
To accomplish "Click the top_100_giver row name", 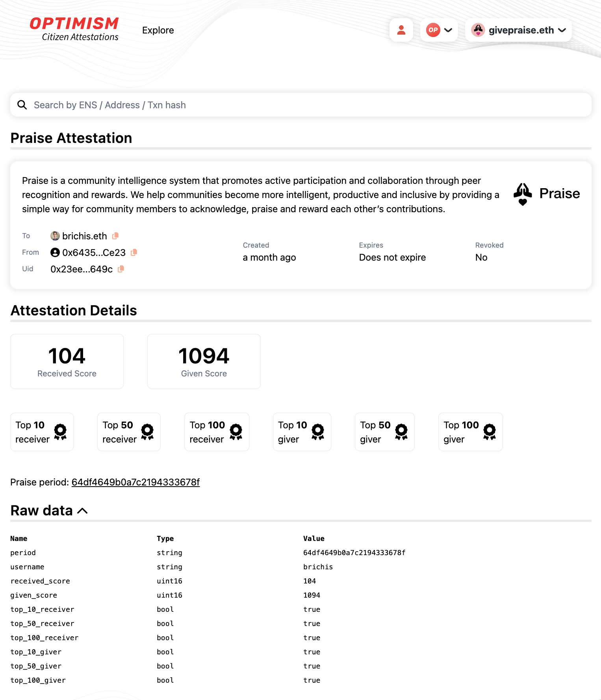I will pyautogui.click(x=38, y=680).
